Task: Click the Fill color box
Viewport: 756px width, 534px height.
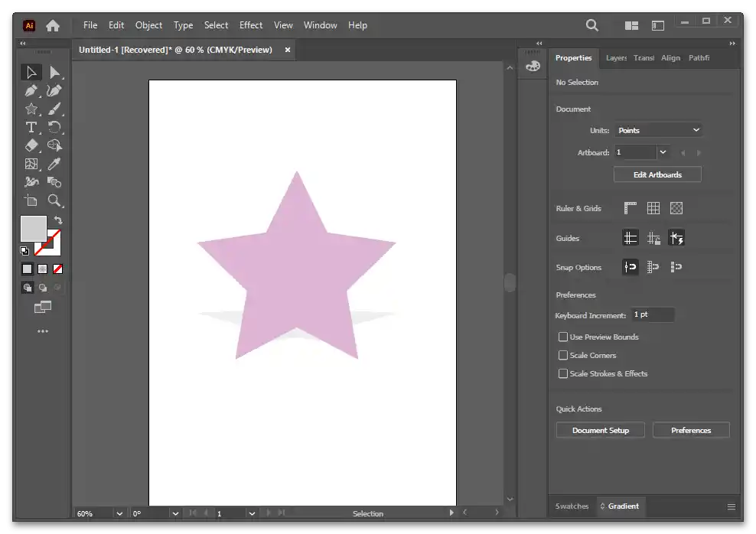Action: tap(33, 229)
